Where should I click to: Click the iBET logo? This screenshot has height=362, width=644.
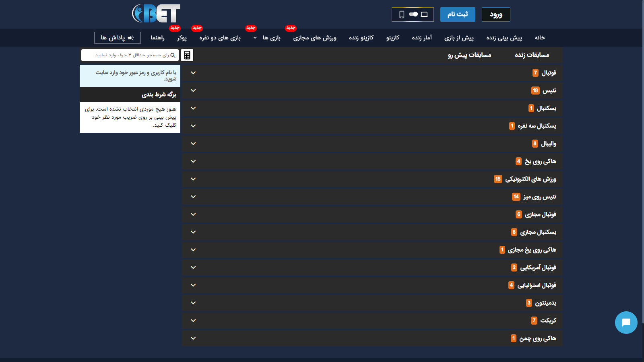tap(156, 13)
